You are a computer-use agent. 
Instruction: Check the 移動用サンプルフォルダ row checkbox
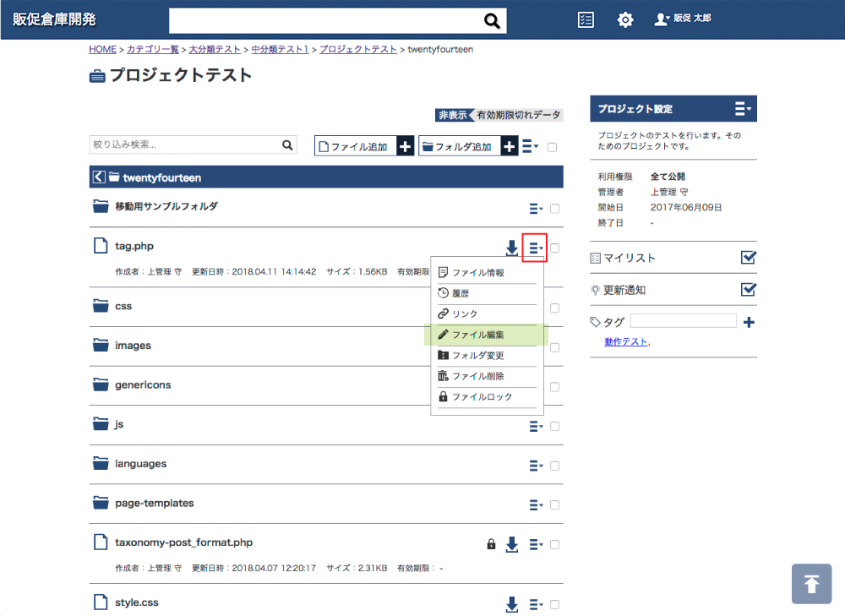point(554,209)
